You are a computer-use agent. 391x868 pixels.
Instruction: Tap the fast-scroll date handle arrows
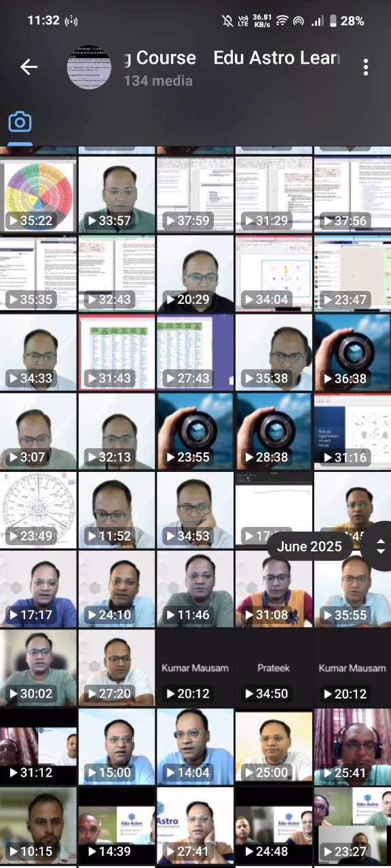pos(380,547)
